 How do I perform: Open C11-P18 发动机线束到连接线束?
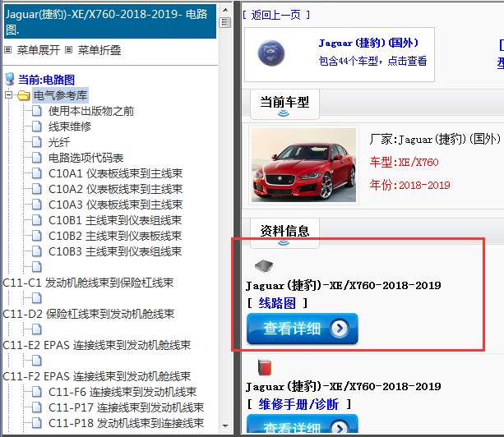tap(126, 423)
